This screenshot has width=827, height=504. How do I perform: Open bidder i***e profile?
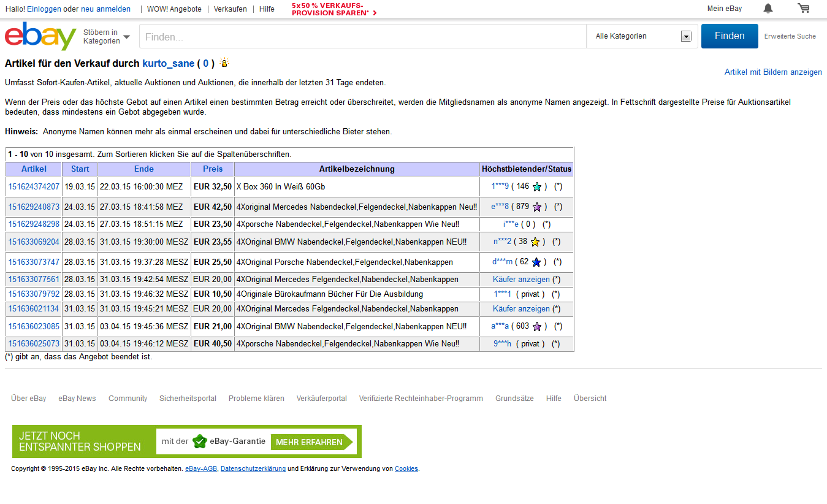point(511,224)
